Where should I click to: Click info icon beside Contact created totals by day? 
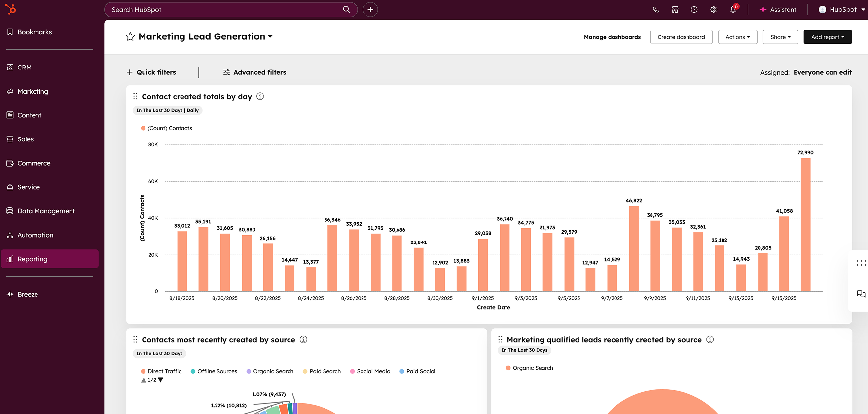260,96
